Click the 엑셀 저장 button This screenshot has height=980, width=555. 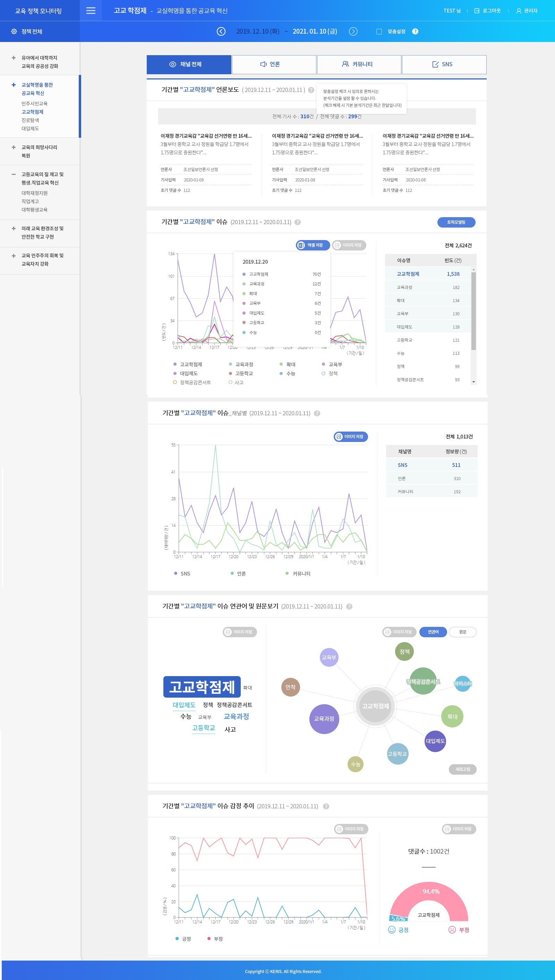pos(312,245)
